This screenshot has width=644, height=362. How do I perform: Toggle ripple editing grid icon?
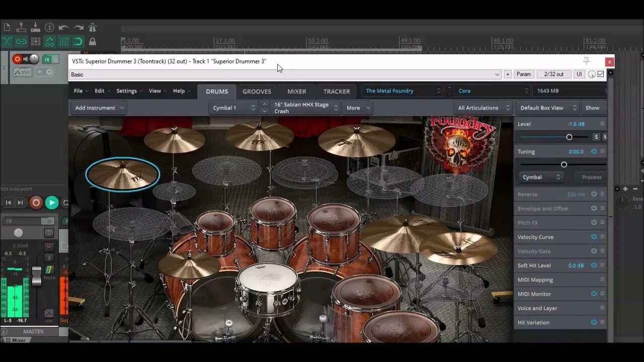(35, 41)
